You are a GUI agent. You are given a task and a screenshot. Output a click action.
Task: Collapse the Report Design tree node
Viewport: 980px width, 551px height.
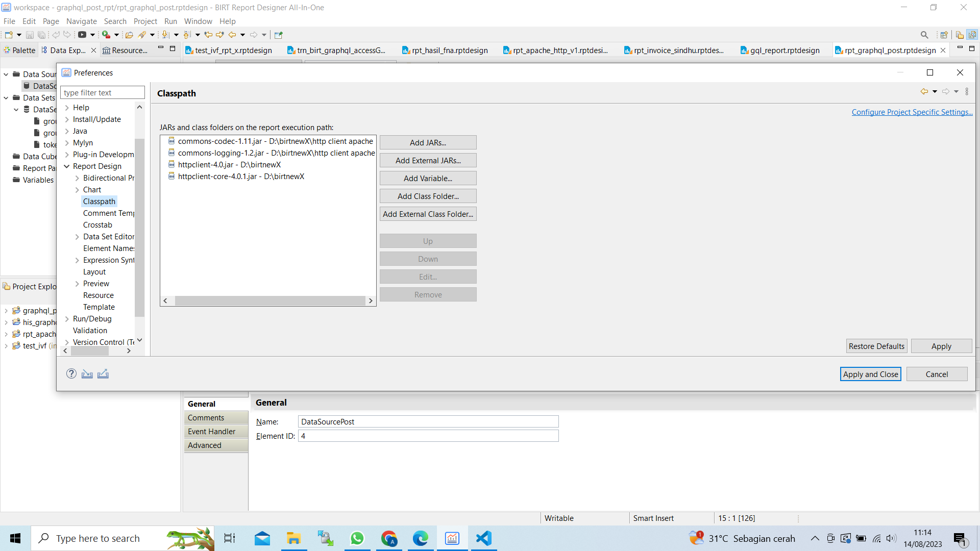pyautogui.click(x=67, y=166)
